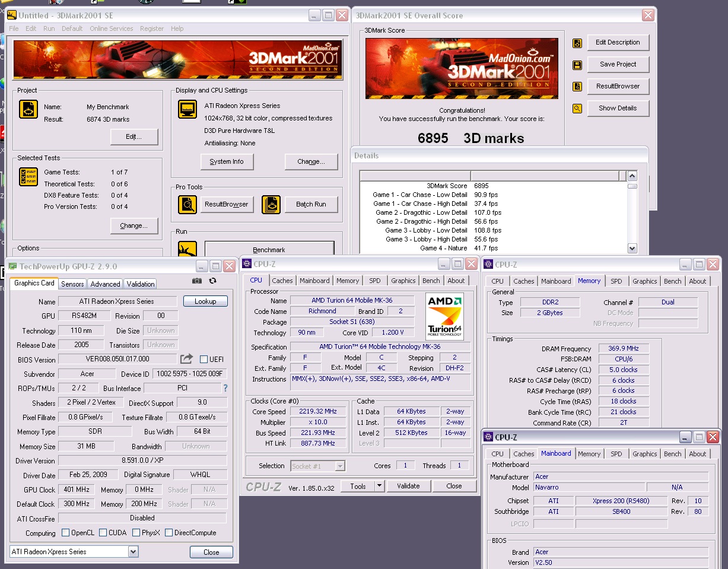Click the Run icon left of the Benchmark button

pyautogui.click(x=187, y=249)
